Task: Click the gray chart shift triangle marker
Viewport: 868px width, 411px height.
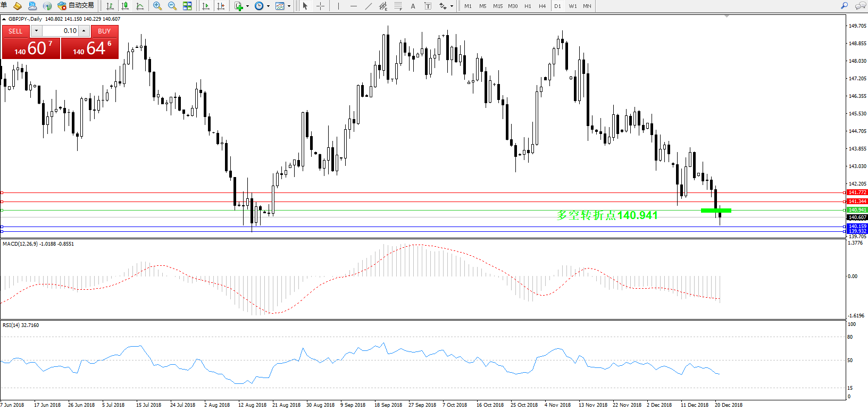Action: (x=727, y=16)
